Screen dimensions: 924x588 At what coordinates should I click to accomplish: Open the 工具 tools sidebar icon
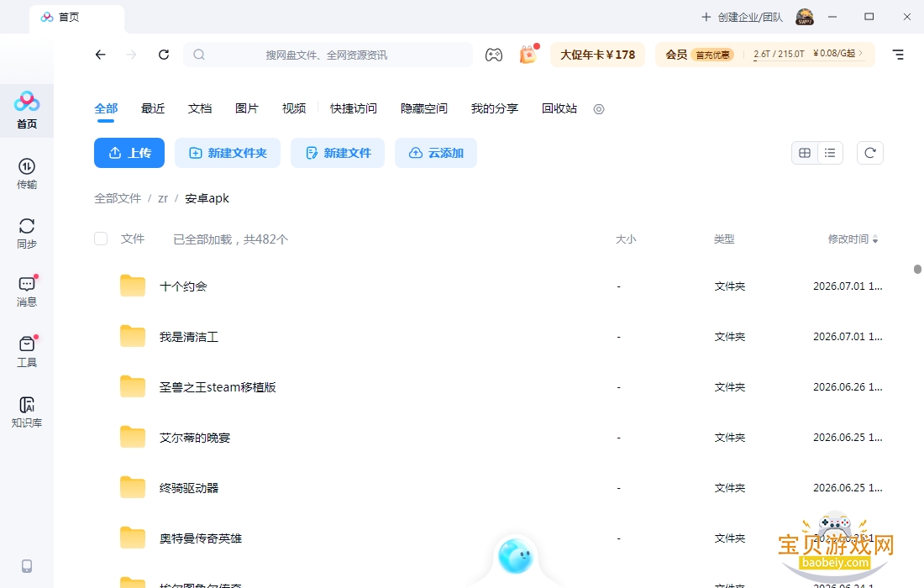(27, 352)
